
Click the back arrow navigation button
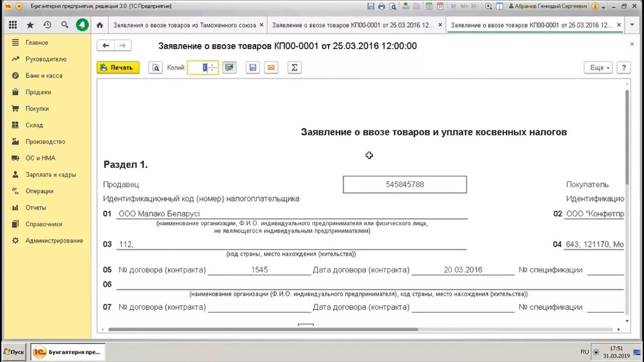point(106,46)
